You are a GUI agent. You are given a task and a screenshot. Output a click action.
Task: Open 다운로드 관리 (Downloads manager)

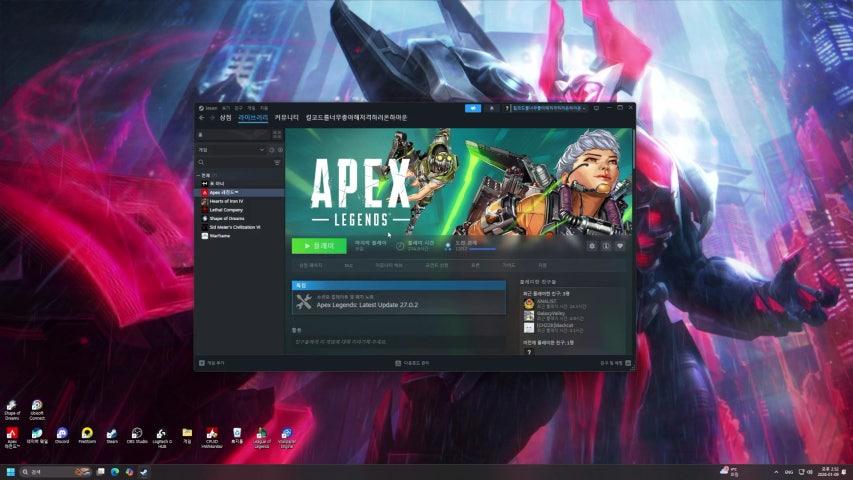412,363
